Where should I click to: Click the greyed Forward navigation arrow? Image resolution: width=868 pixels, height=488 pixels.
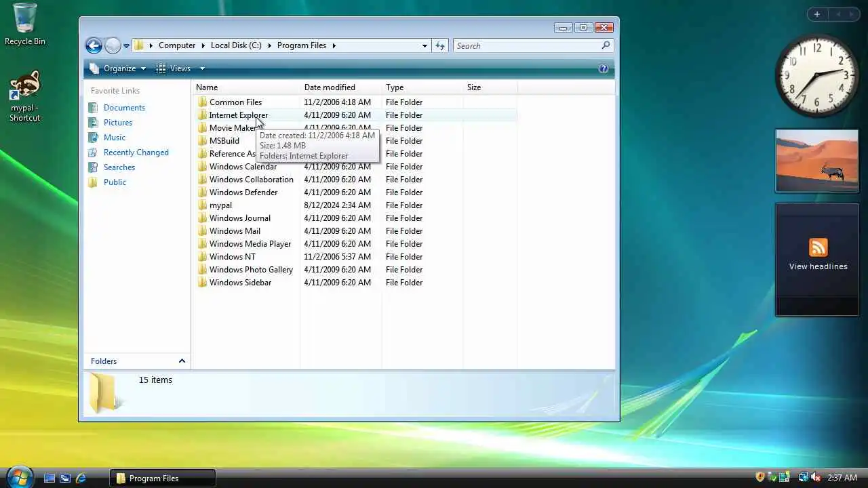point(113,45)
